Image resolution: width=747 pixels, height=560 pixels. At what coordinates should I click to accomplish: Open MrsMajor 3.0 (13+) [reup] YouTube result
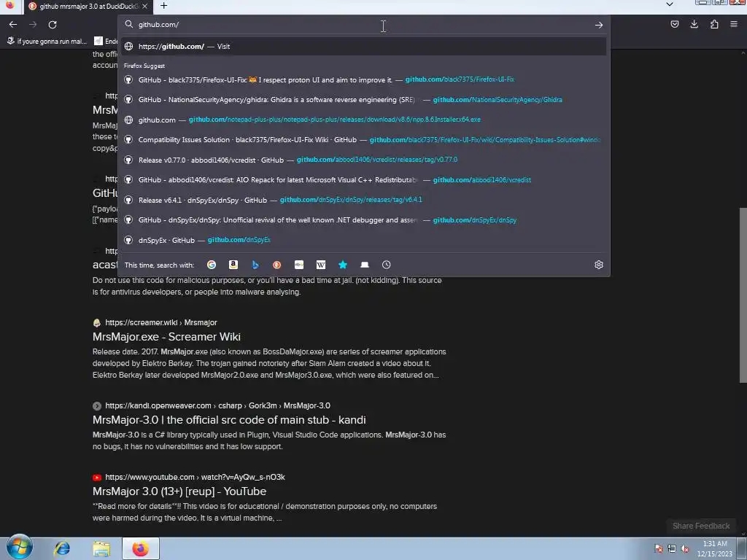[179, 491]
